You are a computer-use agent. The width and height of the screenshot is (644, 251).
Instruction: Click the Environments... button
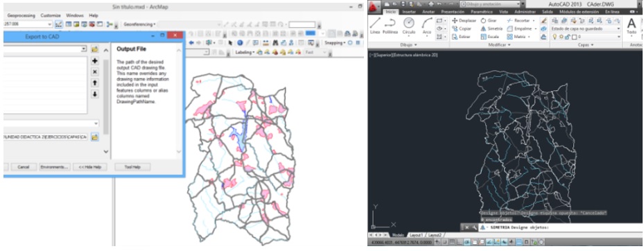55,167
